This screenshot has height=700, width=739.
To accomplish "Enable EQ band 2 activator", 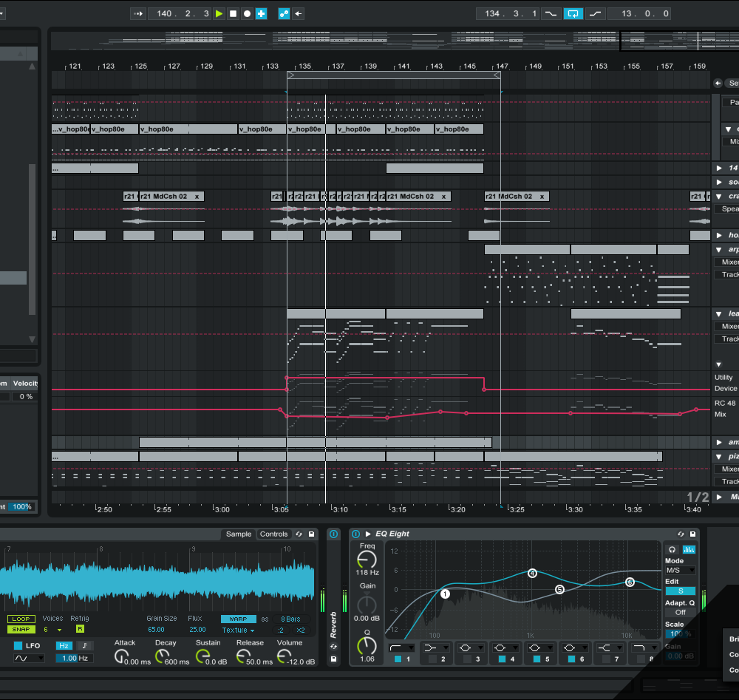I will click(x=432, y=659).
